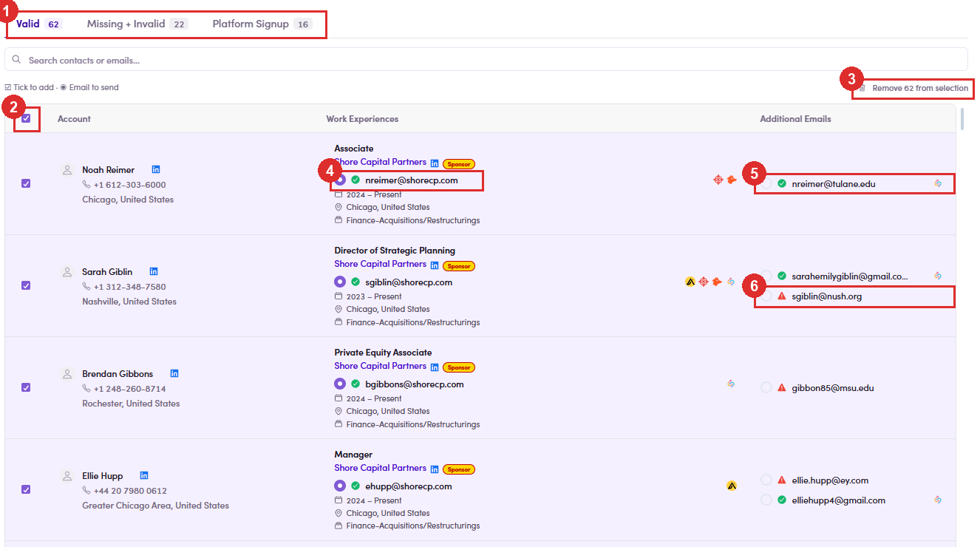980x547 pixels.
Task: Click green verified icon beside bgibbons@shorecp.com
Action: 355,384
